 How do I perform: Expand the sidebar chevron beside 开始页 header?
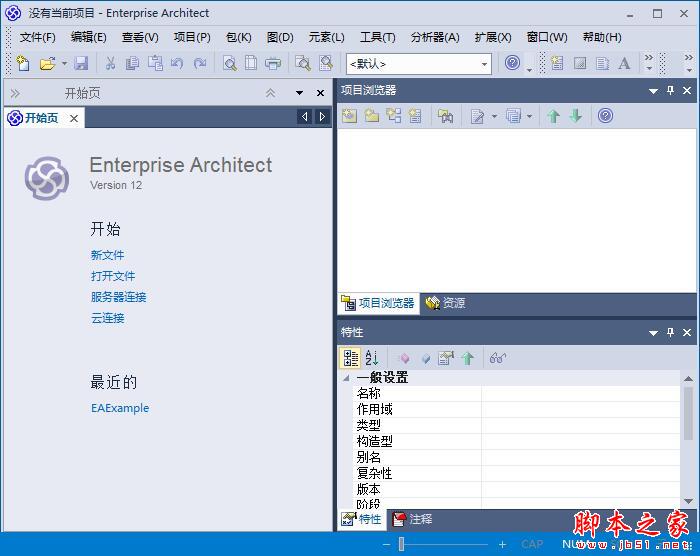pyautogui.click(x=15, y=93)
